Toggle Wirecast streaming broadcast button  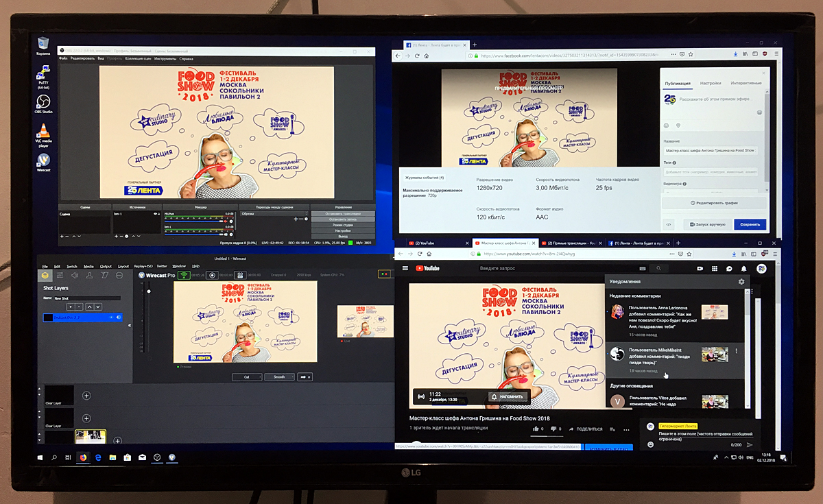coord(184,275)
